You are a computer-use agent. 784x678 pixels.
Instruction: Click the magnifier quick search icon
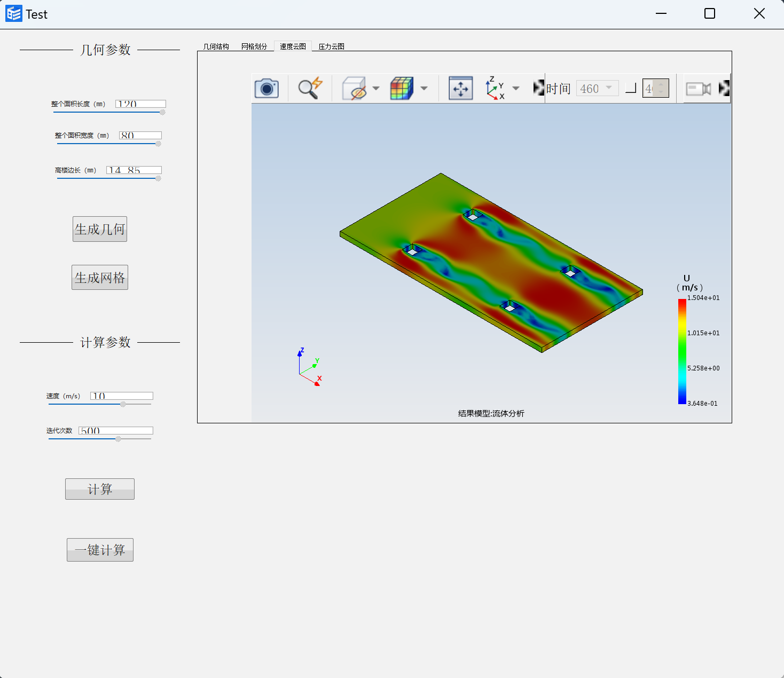point(310,88)
